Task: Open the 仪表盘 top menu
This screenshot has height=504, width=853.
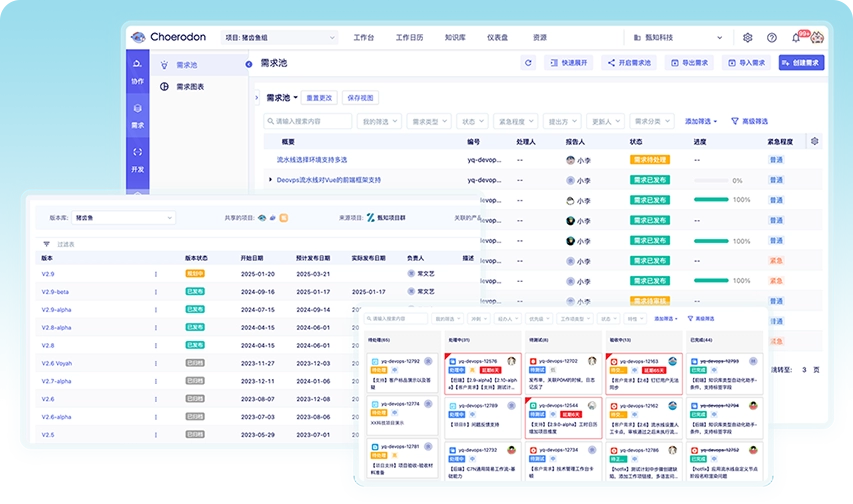Action: point(497,38)
